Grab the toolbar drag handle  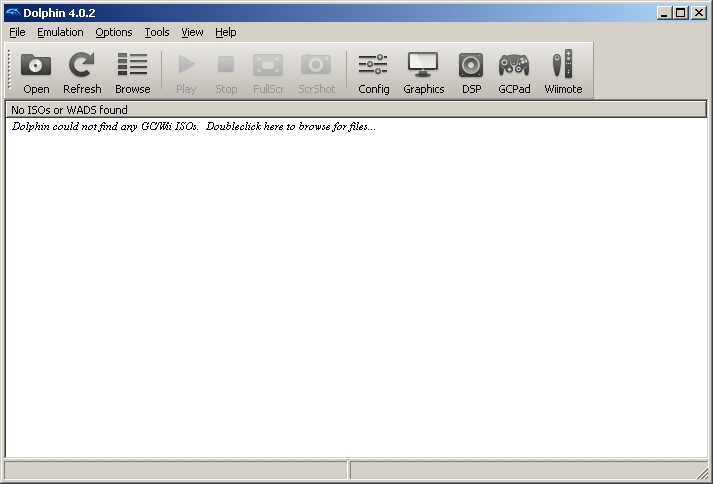pyautogui.click(x=9, y=70)
